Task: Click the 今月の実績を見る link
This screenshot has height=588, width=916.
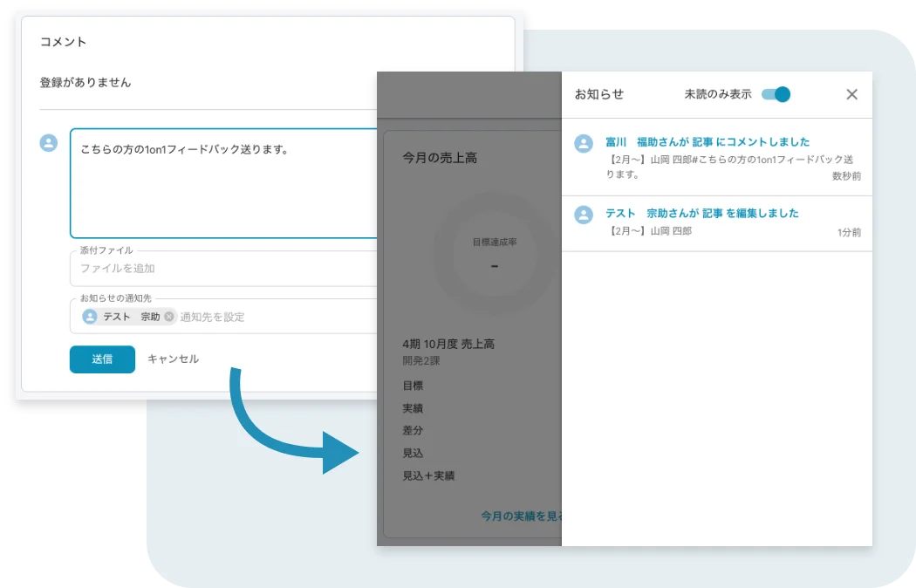Action: pyautogui.click(x=521, y=516)
